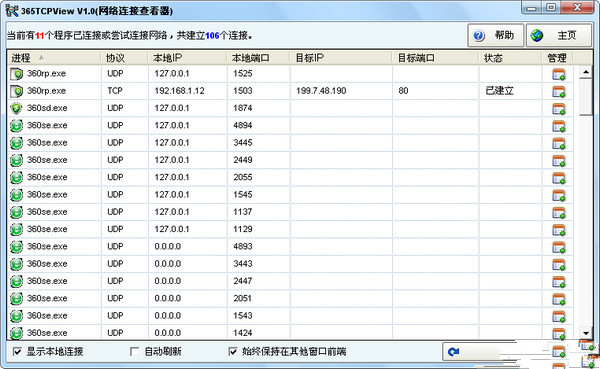Click the 360rp.exe icon in the TCP row
This screenshot has height=369, width=600.
coord(16,91)
